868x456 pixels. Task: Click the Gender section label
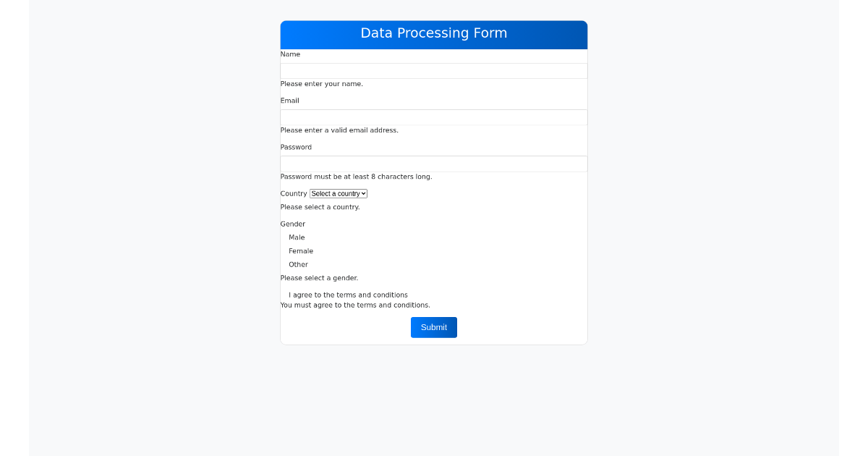tap(292, 224)
